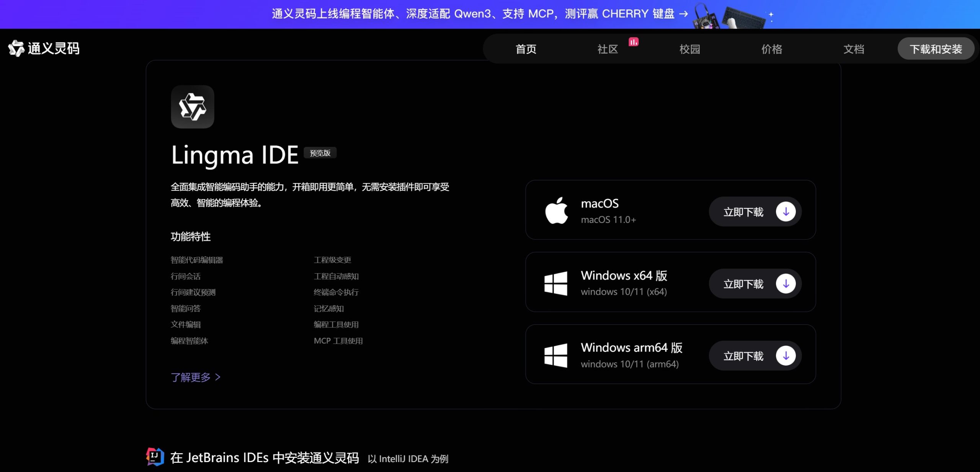Click the 预览版 badge next to Lingma IDE

(320, 153)
